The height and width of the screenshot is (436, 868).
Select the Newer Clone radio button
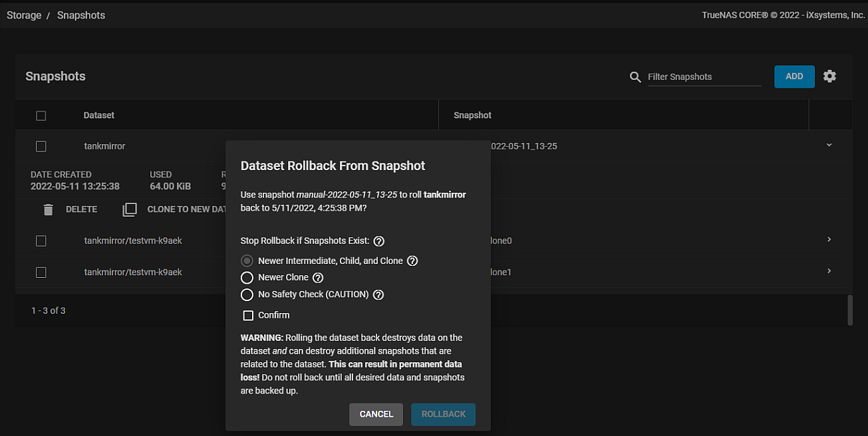point(247,277)
